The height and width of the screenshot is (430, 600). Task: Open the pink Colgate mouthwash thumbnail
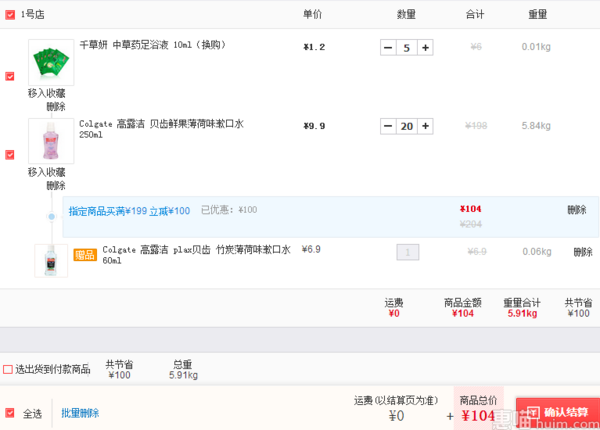(51, 141)
